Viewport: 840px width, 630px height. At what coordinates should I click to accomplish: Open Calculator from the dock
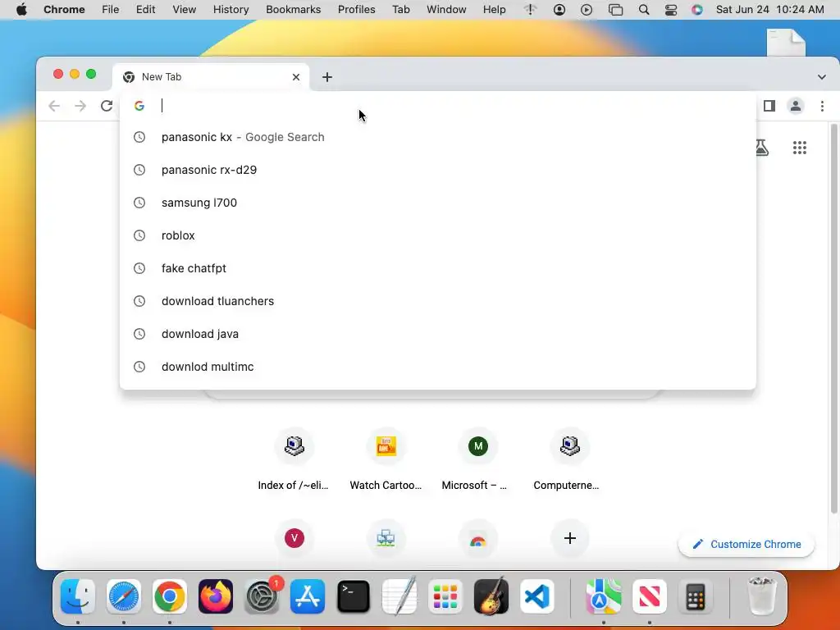point(696,596)
